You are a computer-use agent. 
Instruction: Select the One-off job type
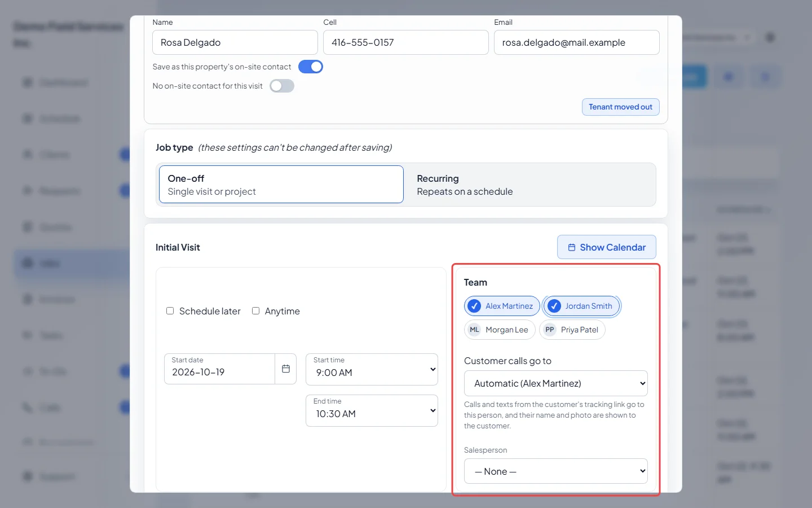point(281,185)
